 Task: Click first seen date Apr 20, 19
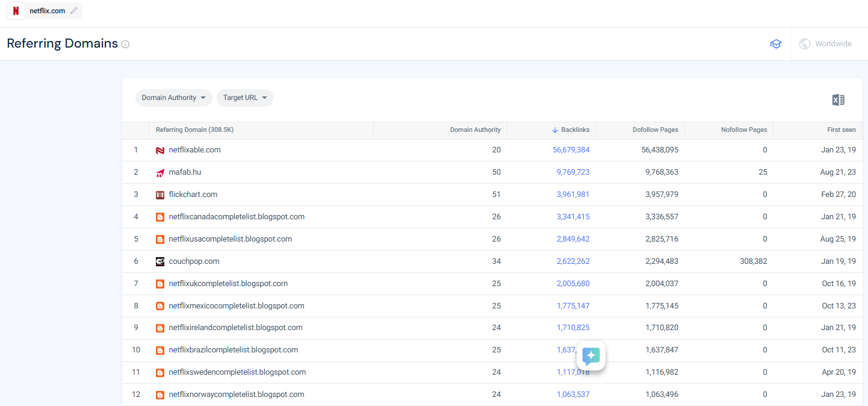coord(839,373)
